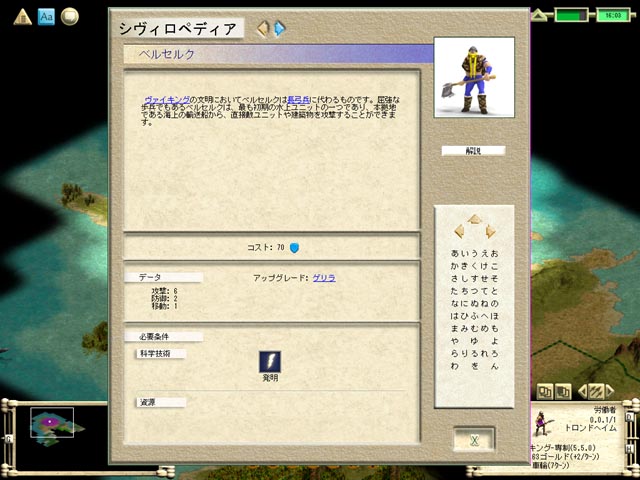Screen dimensions: 640x480
Task: Click the blue Aa Civilopedia icon
Action: coord(46,16)
